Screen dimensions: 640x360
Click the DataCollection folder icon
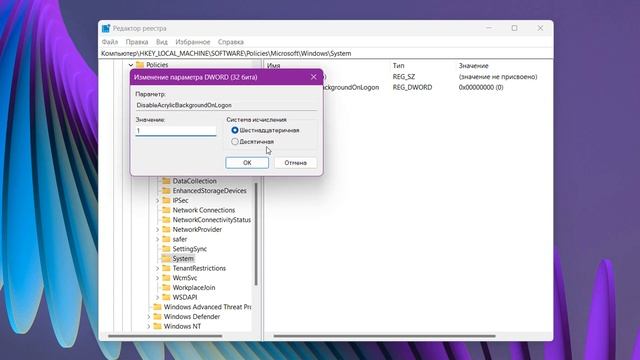166,181
